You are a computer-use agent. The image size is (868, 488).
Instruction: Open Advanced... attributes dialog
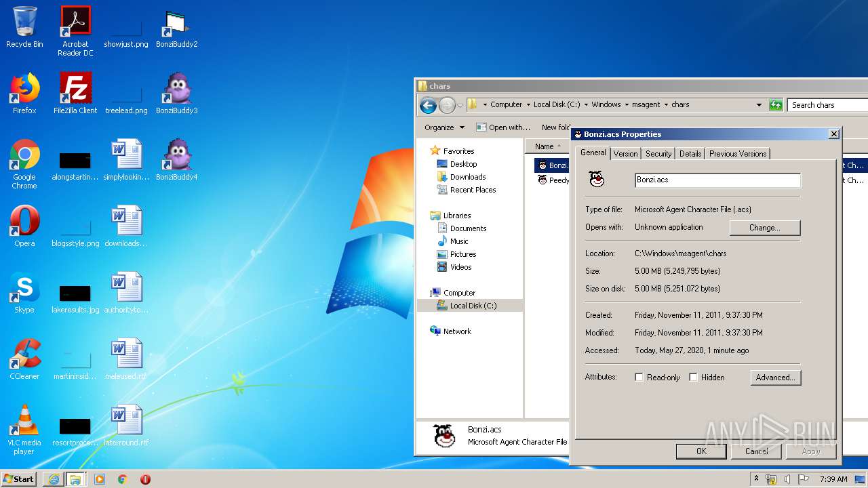(x=776, y=378)
